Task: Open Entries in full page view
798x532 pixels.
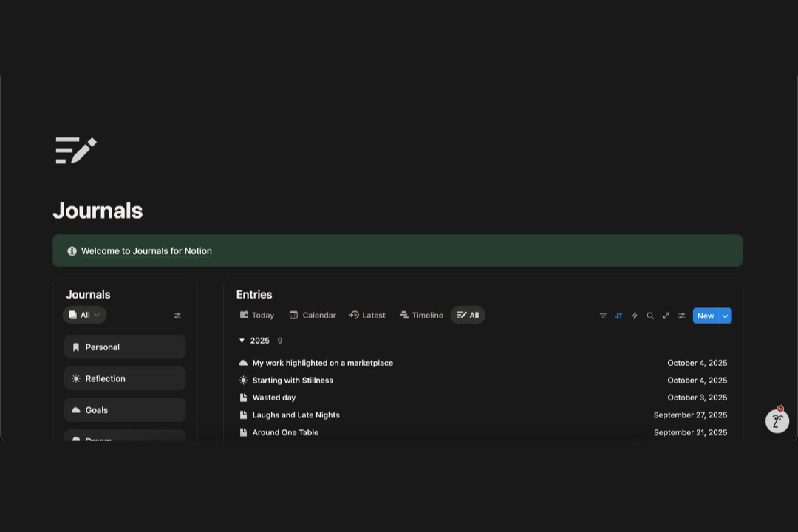Action: point(666,316)
